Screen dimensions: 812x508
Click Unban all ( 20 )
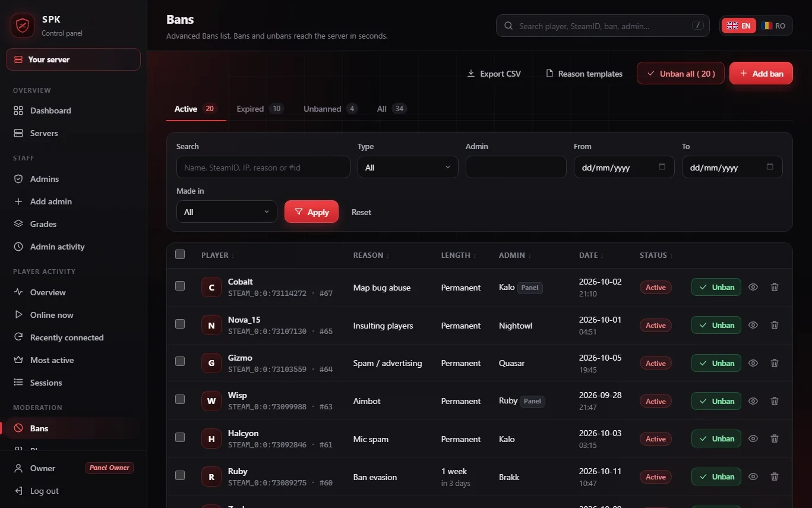tap(681, 74)
